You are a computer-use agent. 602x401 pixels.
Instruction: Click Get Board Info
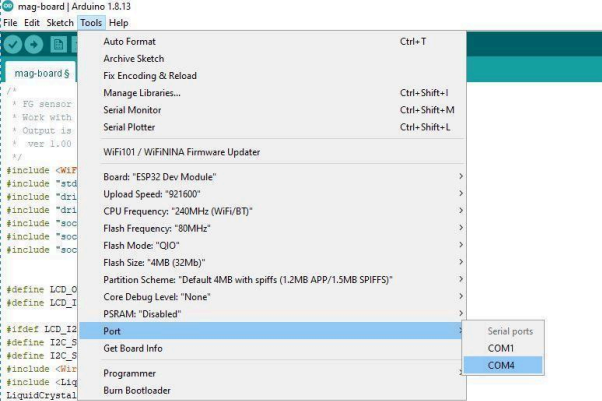coord(135,347)
